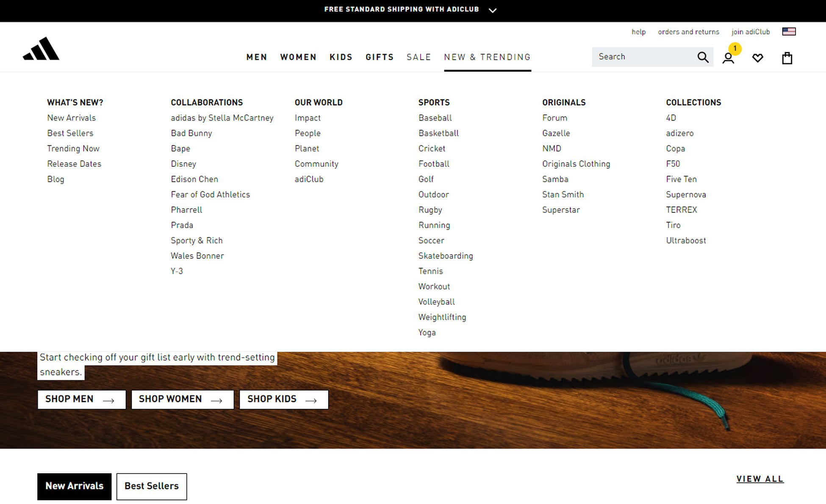Select the Bape collaboration
Viewport: 826px width, 504px height.
click(x=180, y=149)
